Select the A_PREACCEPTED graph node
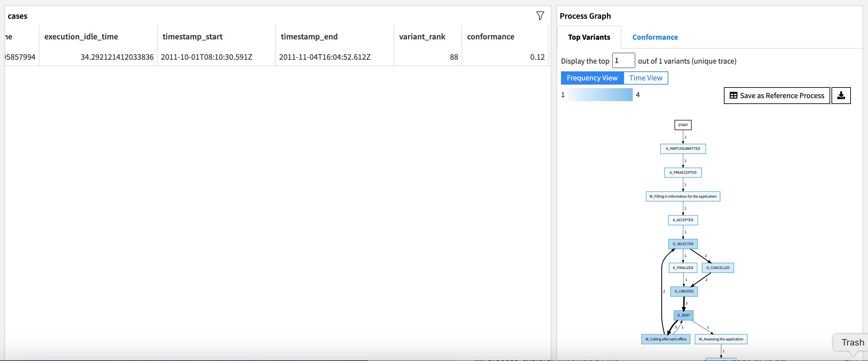The height and width of the screenshot is (361, 868). pyautogui.click(x=683, y=172)
